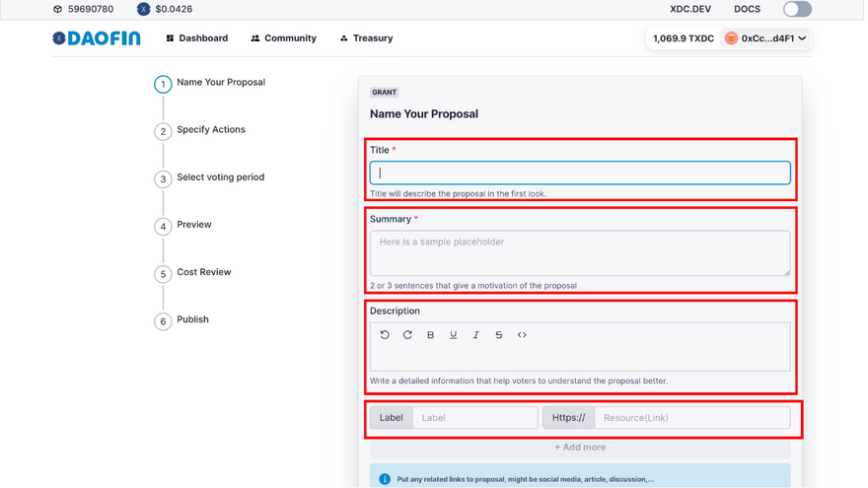Toggle code formatting in Description editor
The height and width of the screenshot is (488, 868).
522,335
